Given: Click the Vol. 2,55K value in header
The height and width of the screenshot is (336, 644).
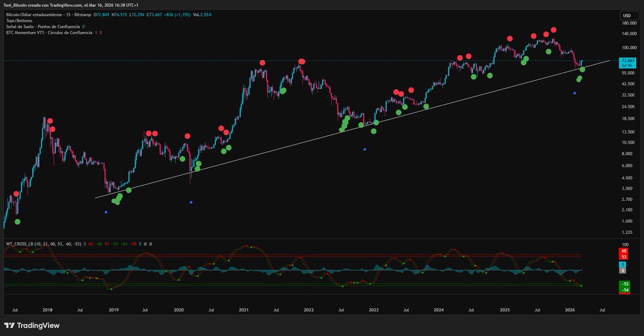Looking at the screenshot, I should (x=202, y=15).
